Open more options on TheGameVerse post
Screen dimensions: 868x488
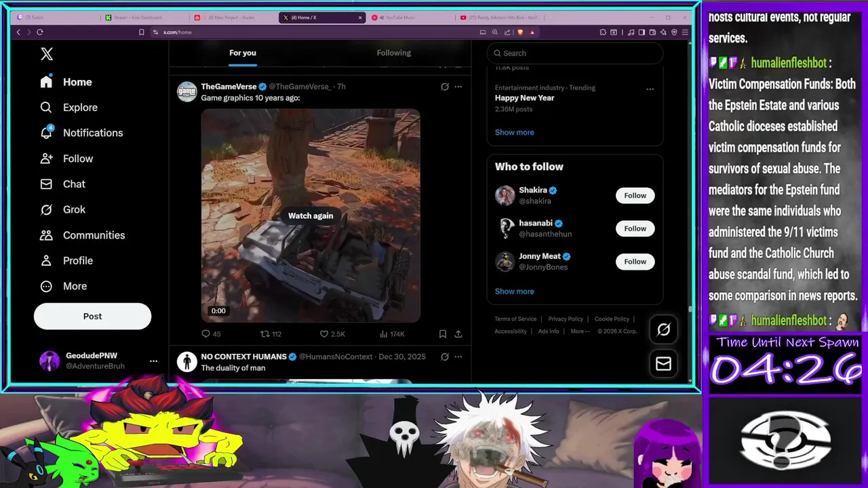tap(458, 87)
